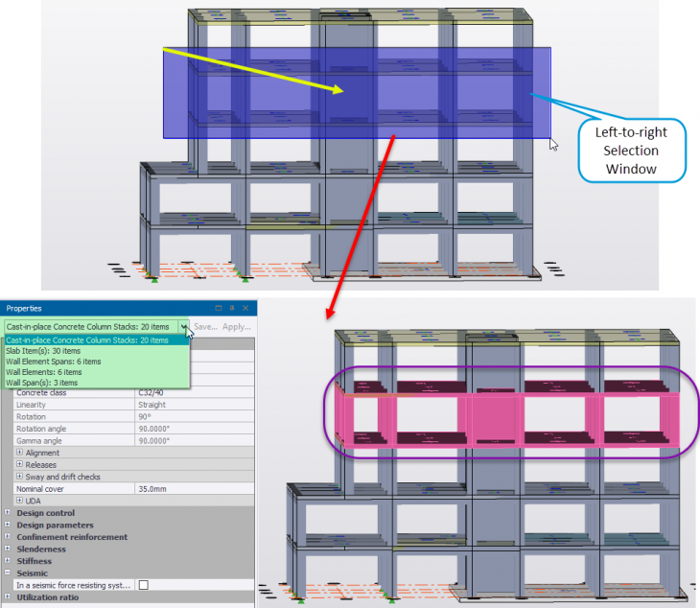Click the Apply... button in Properties
The image size is (700, 608).
pos(237,326)
